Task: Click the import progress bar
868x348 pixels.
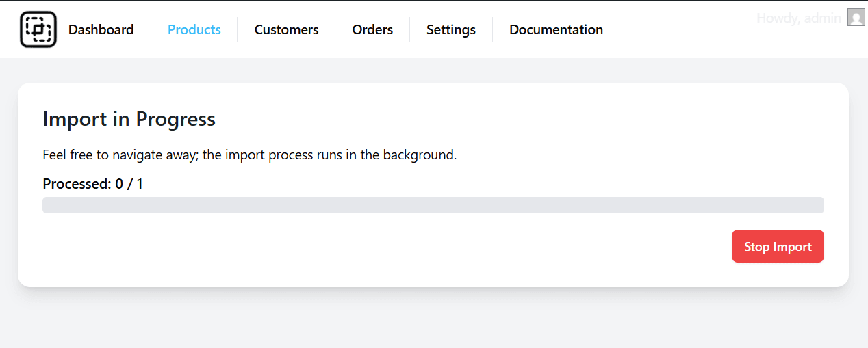Action: coord(433,205)
